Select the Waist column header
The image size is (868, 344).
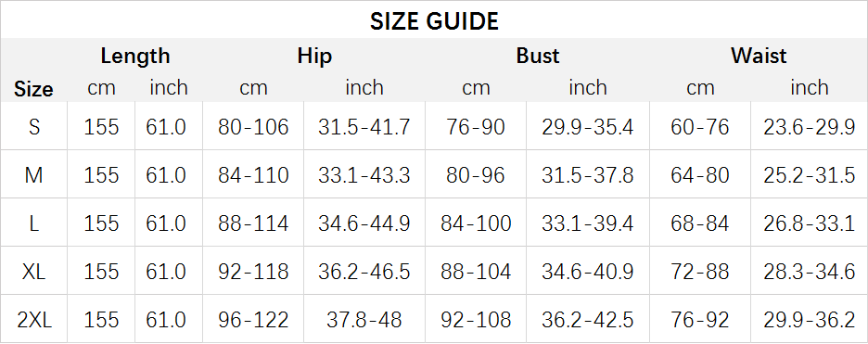(x=759, y=56)
